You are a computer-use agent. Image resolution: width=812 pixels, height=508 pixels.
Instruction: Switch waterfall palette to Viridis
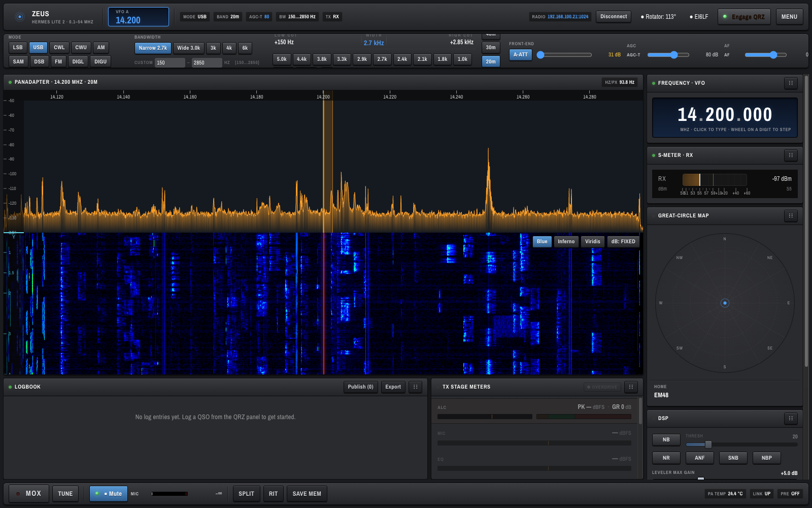point(592,242)
